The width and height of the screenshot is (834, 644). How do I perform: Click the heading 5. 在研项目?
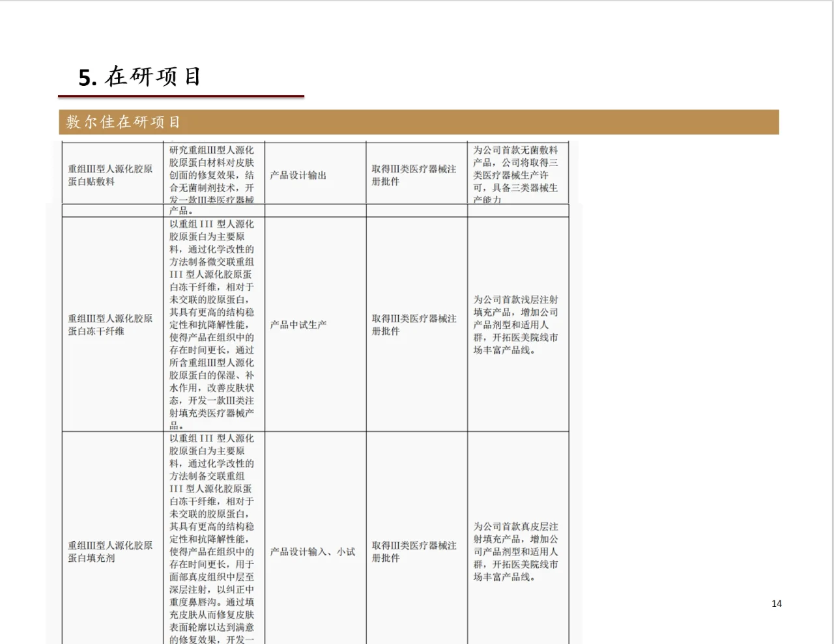(x=139, y=77)
